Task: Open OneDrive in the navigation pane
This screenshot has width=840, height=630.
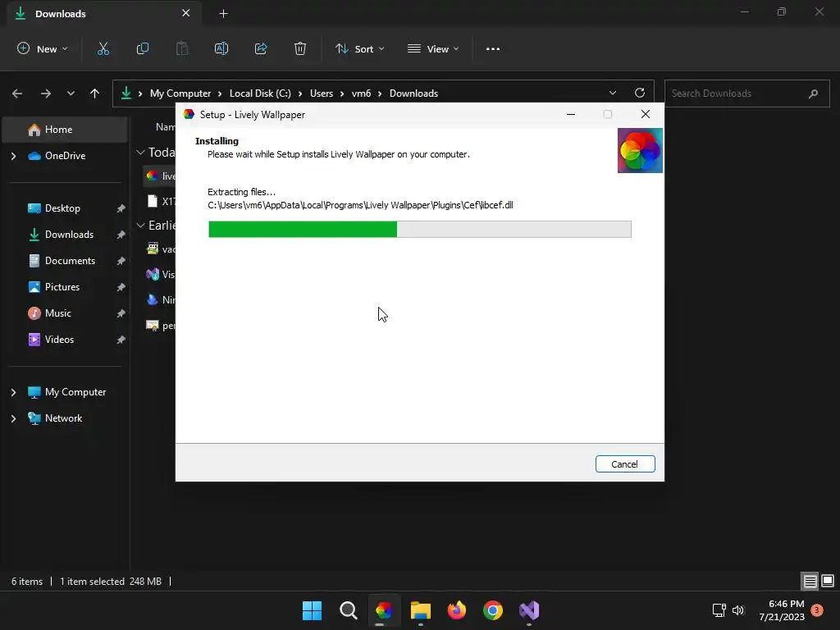Action: 65,156
